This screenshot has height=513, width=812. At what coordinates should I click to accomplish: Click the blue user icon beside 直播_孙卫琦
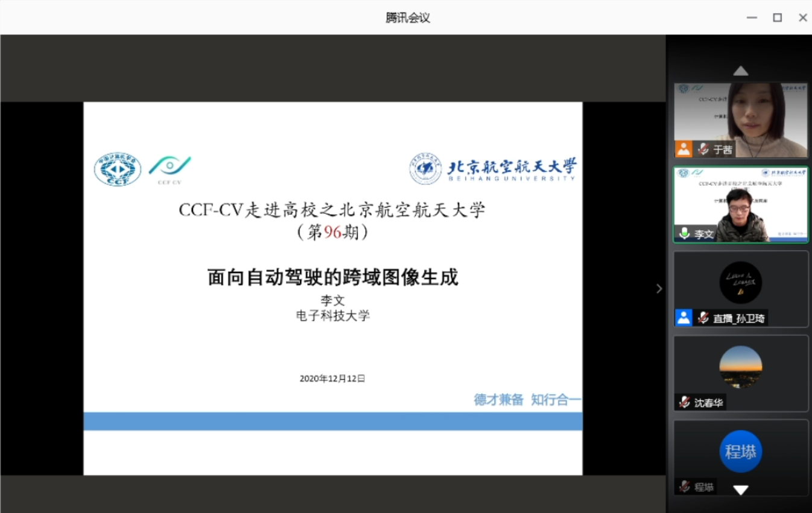[x=684, y=318]
